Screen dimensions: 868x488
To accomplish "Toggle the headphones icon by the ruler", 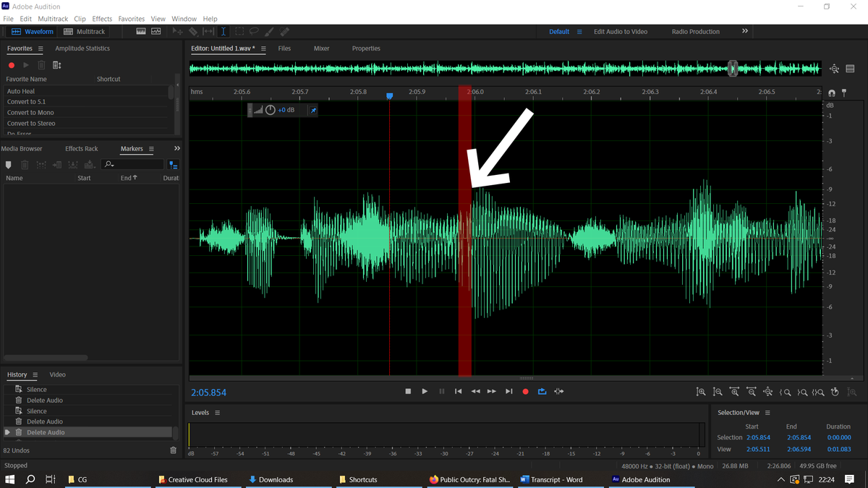I will click(832, 93).
